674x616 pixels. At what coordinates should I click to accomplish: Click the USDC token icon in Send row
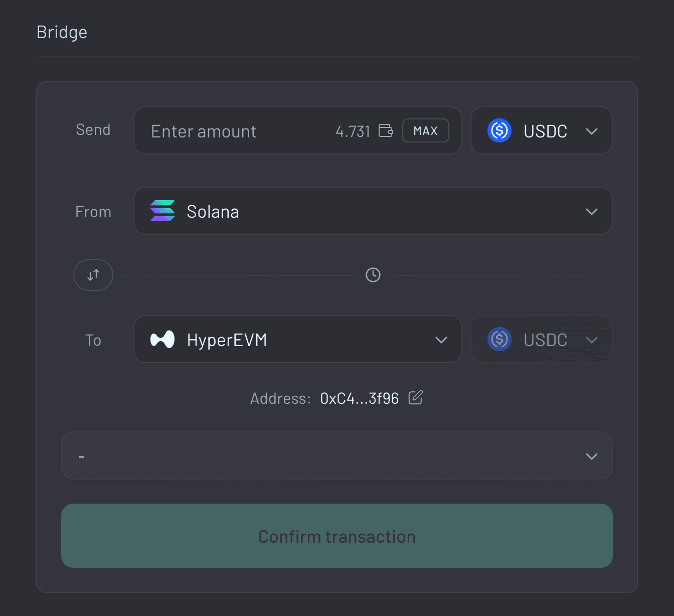499,130
